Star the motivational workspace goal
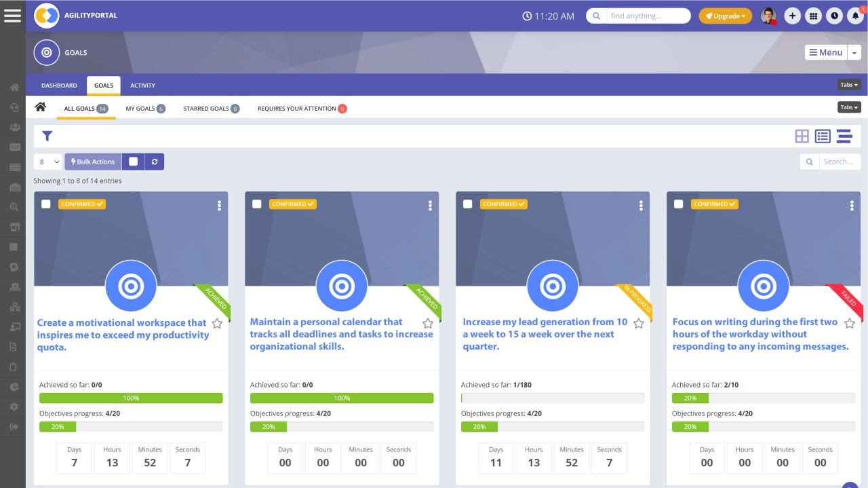Image resolution: width=868 pixels, height=488 pixels. (217, 324)
